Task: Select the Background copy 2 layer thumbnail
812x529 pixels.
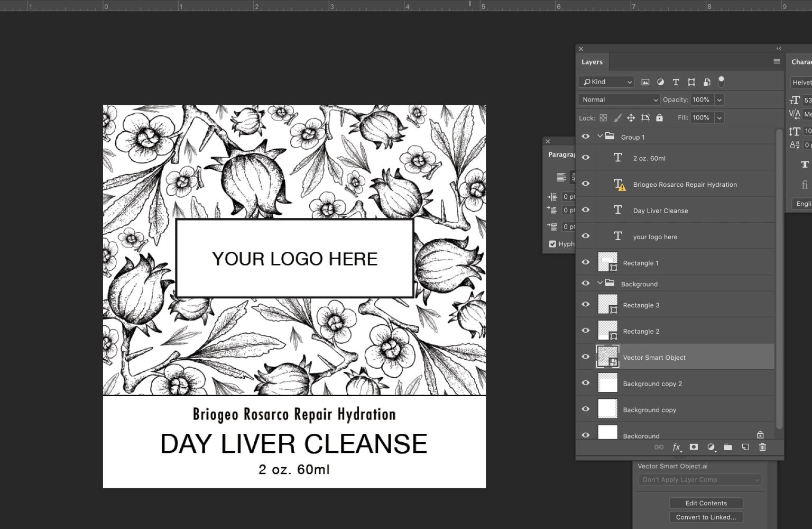Action: (x=607, y=383)
